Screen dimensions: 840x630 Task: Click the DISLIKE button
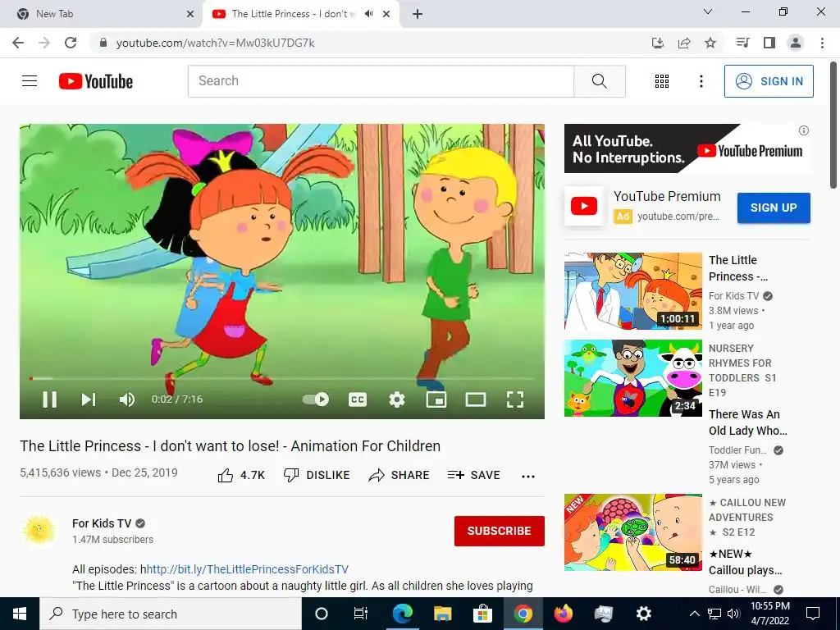(x=317, y=475)
